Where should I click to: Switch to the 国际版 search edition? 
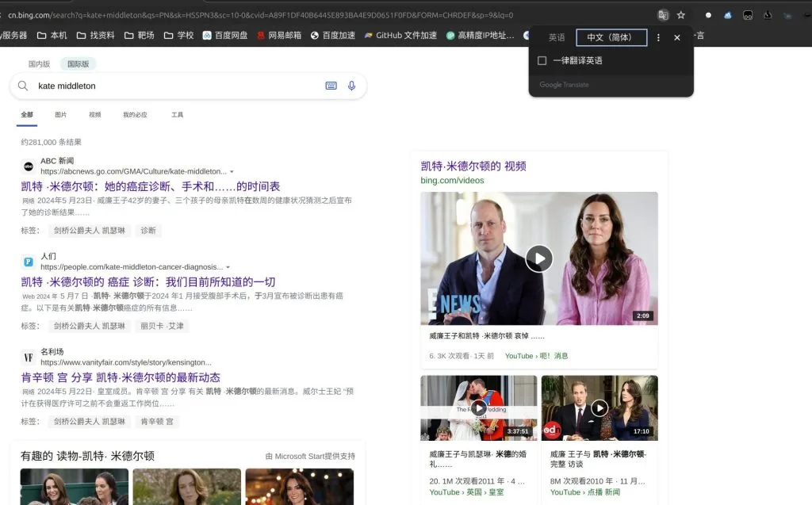tap(79, 63)
